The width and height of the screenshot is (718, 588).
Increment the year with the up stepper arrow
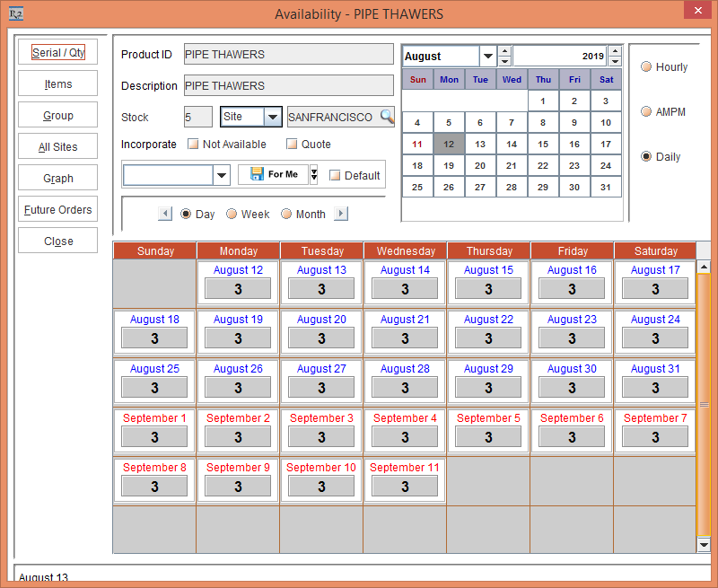(615, 50)
